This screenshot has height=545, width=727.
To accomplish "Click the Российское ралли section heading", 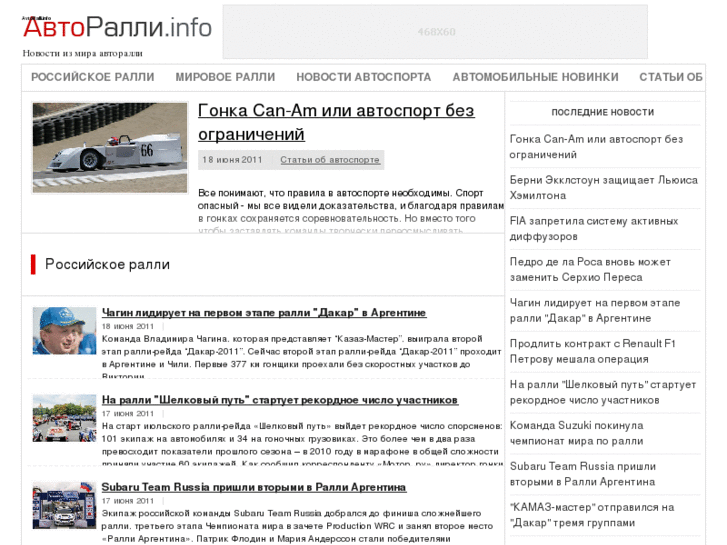I will 107,264.
